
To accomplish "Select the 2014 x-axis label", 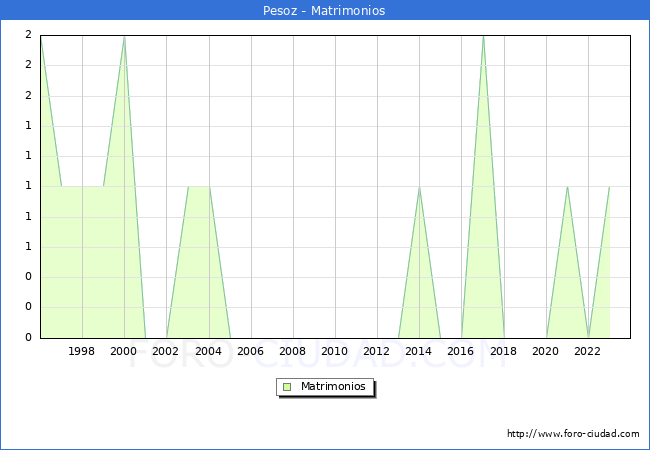I will (419, 351).
